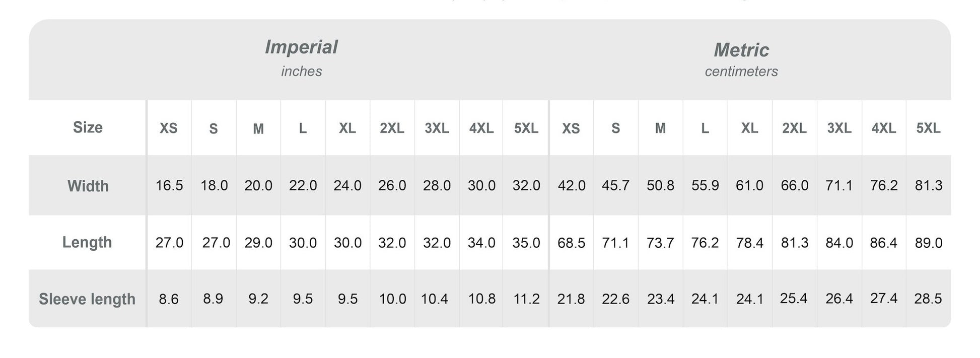Click the Metric heading
980x358 pixels.
coord(741,50)
